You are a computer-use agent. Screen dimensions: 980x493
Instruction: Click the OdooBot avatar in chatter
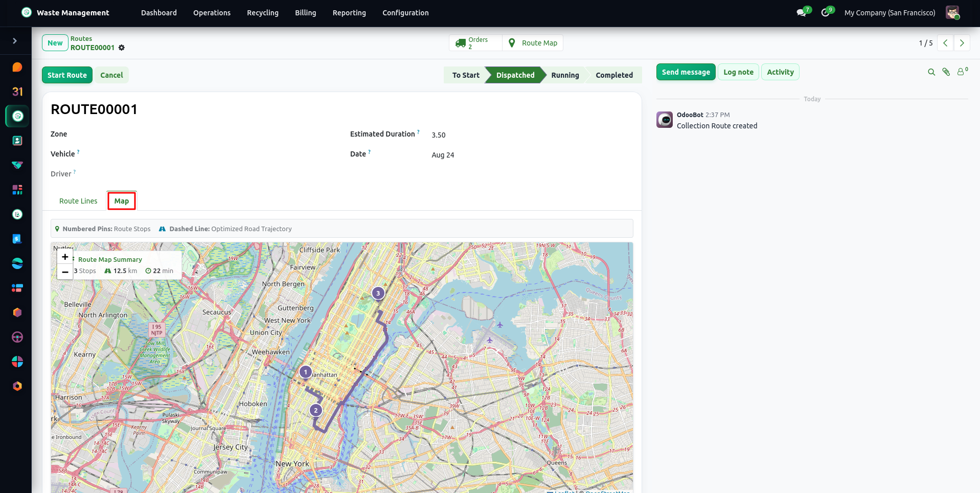665,120
